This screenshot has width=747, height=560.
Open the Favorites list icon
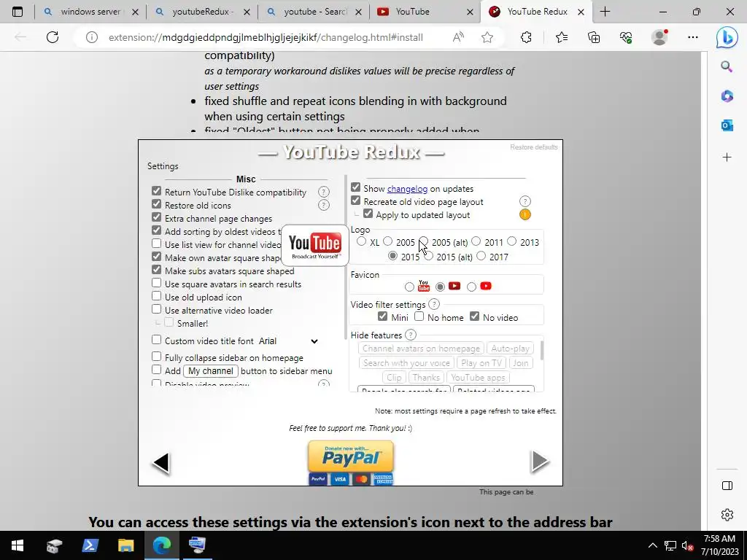click(x=562, y=37)
